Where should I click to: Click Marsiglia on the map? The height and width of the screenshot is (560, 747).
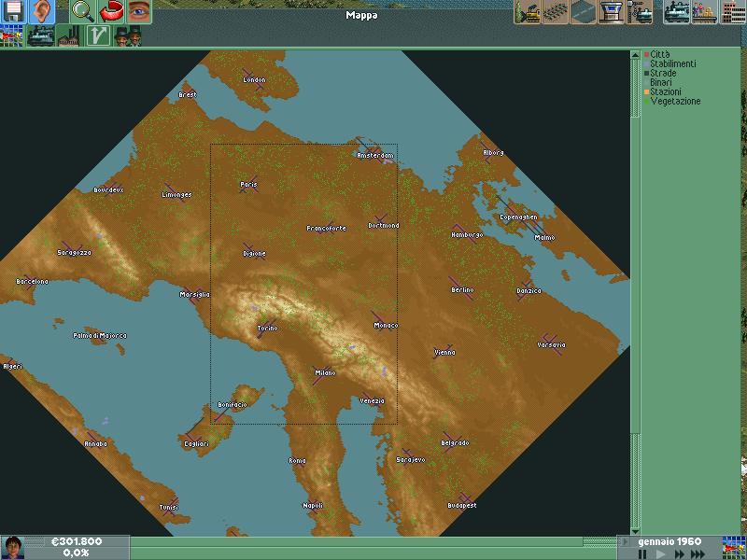(x=194, y=295)
